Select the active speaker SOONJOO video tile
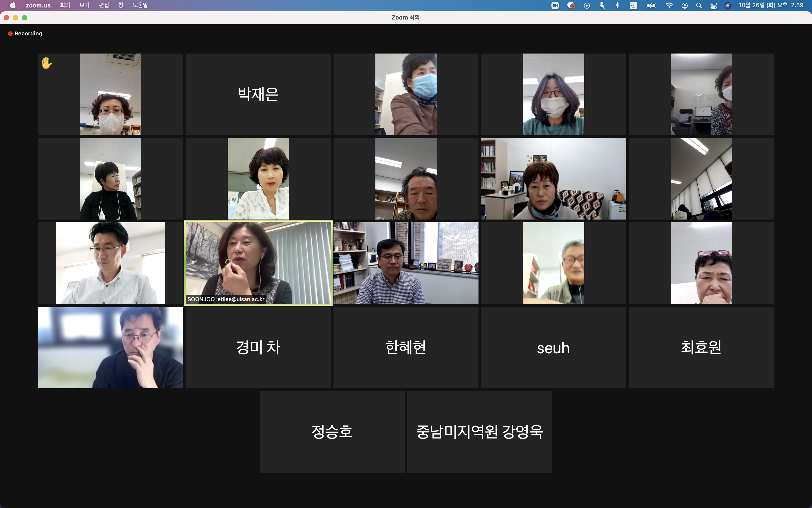 pyautogui.click(x=258, y=263)
